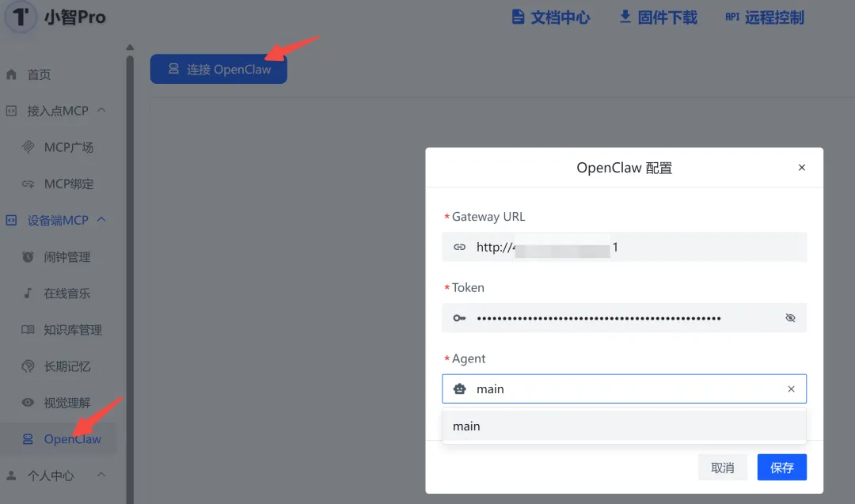This screenshot has height=504, width=855.
Task: Open 远程控制 remote control link
Action: pyautogui.click(x=765, y=17)
